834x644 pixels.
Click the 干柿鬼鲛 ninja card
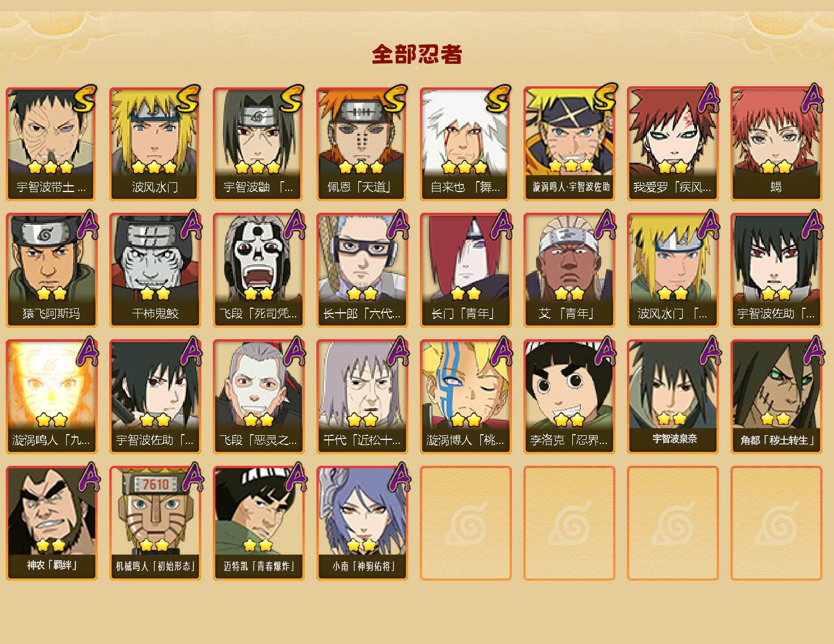click(155, 270)
